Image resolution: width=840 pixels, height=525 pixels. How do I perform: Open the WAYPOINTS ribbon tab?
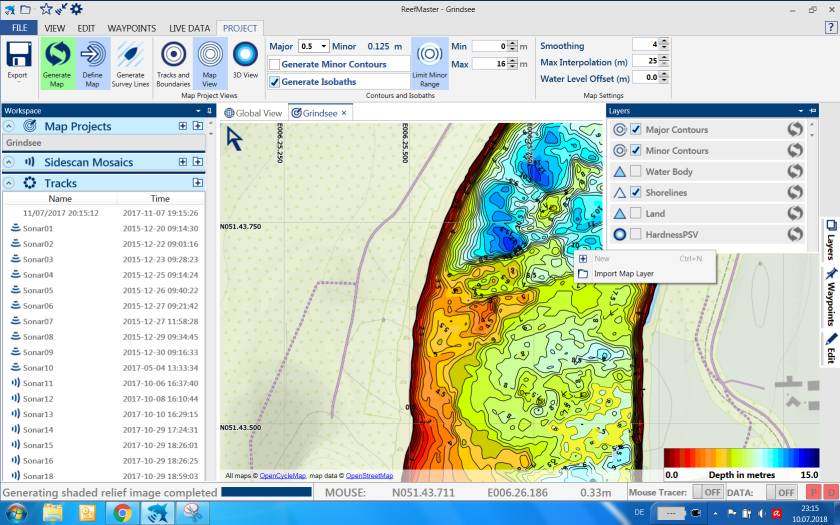pos(132,28)
